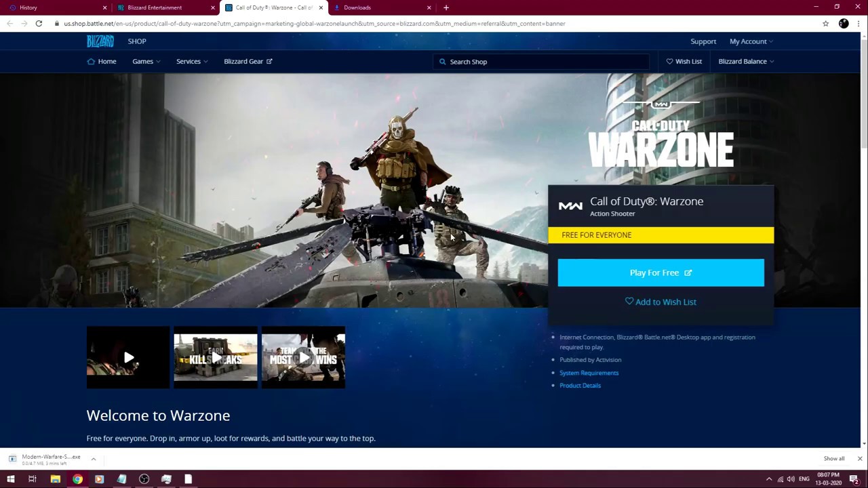The height and width of the screenshot is (488, 868).
Task: Click the MW logo in product card
Action: [570, 206]
